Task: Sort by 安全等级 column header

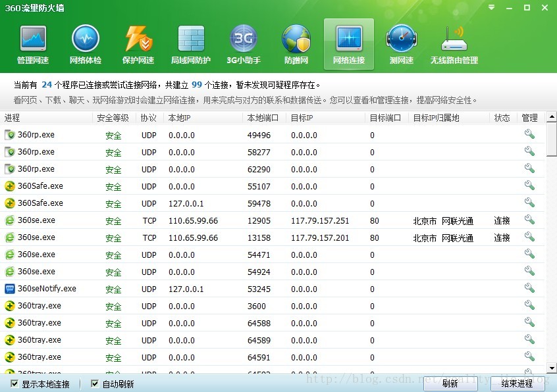Action: (113, 118)
